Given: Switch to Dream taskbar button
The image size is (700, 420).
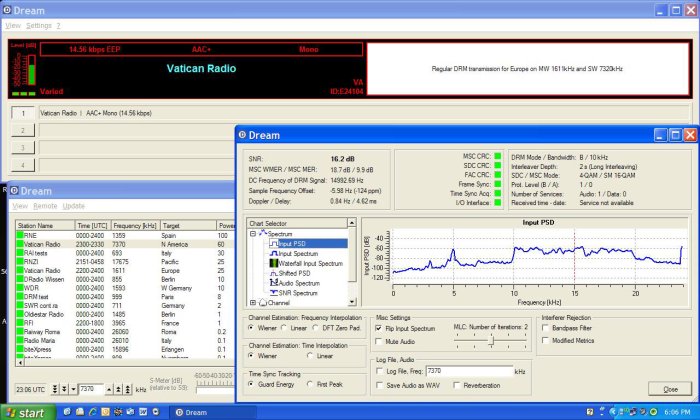Looking at the screenshot, I should (213, 412).
